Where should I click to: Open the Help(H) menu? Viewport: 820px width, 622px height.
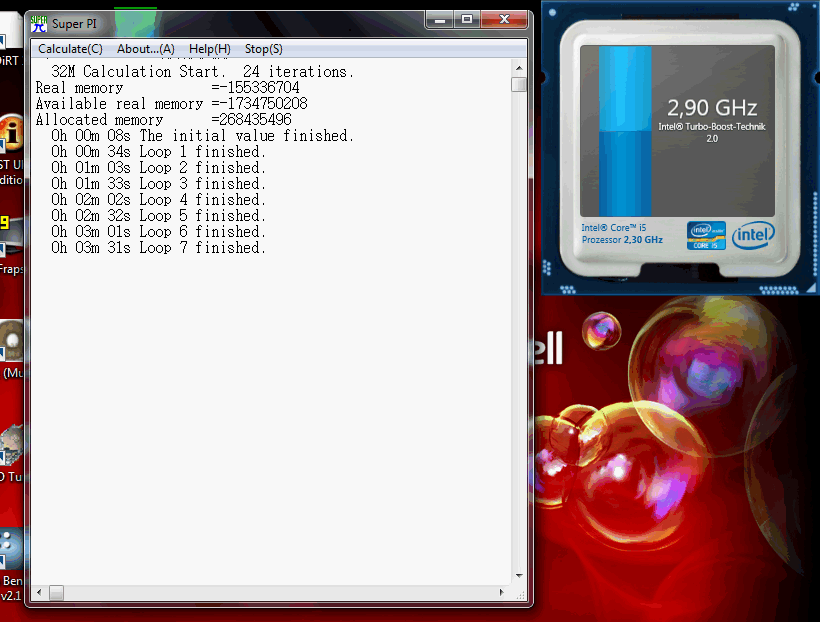pos(209,49)
